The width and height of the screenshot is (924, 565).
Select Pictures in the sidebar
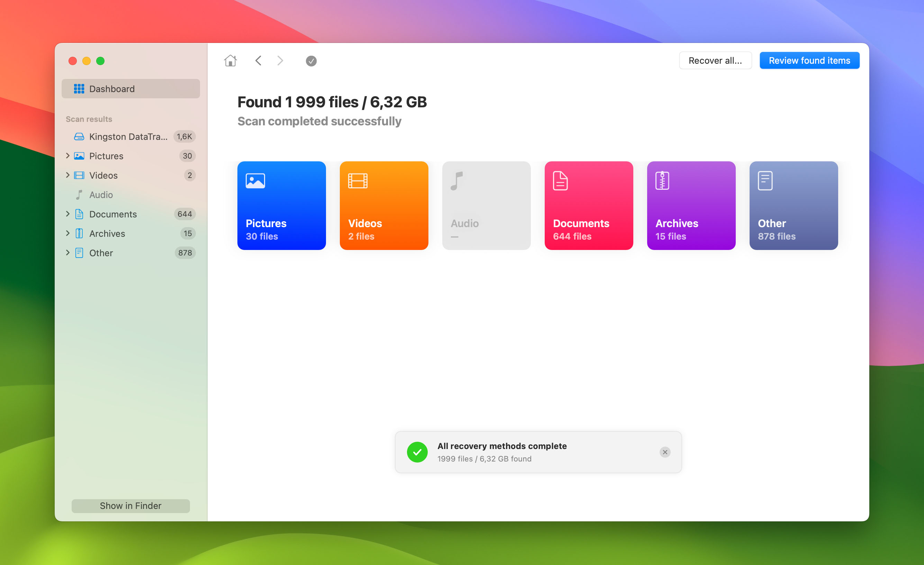[130, 156]
